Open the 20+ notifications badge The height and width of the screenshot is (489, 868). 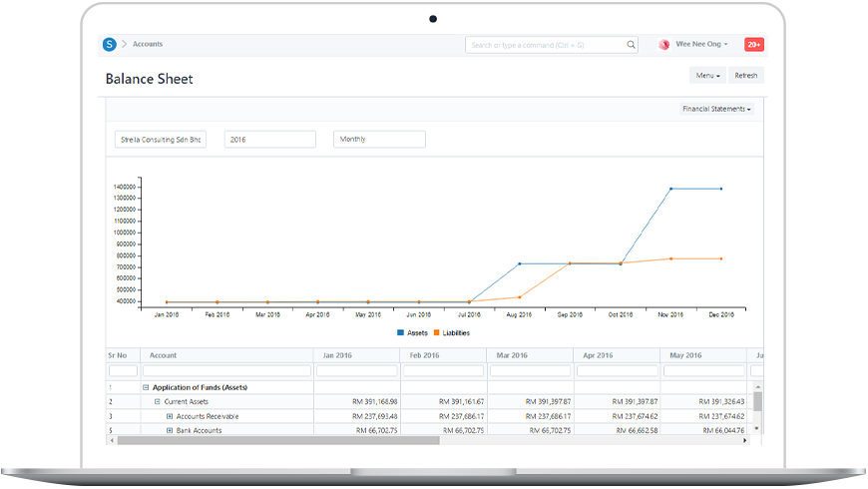tap(753, 45)
